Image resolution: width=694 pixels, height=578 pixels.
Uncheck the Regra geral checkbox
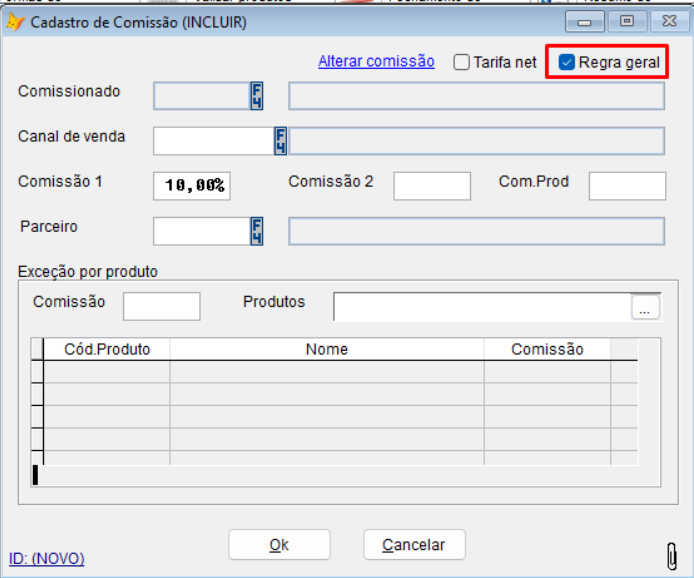(x=567, y=62)
